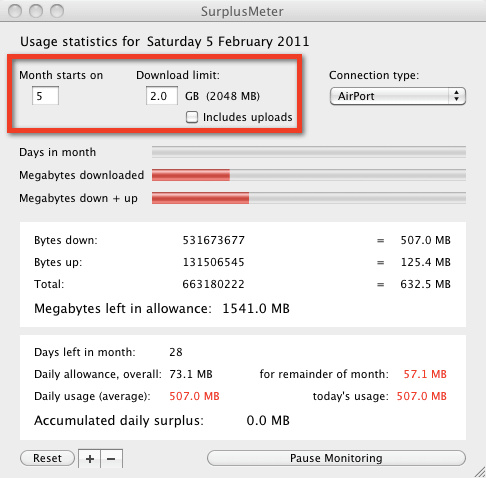This screenshot has height=478, width=486.
Task: Click the Month starts on field
Action: pyautogui.click(x=45, y=96)
